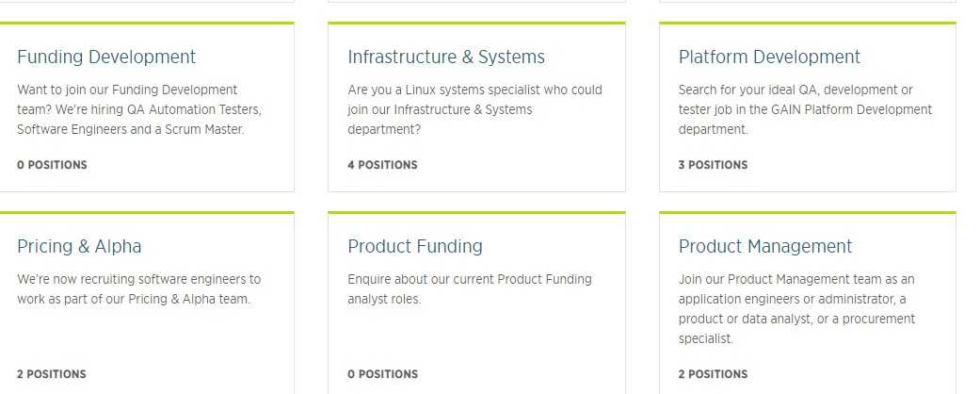Image resolution: width=980 pixels, height=394 pixels.
Task: Open the Funding Development heading link
Action: tap(106, 57)
